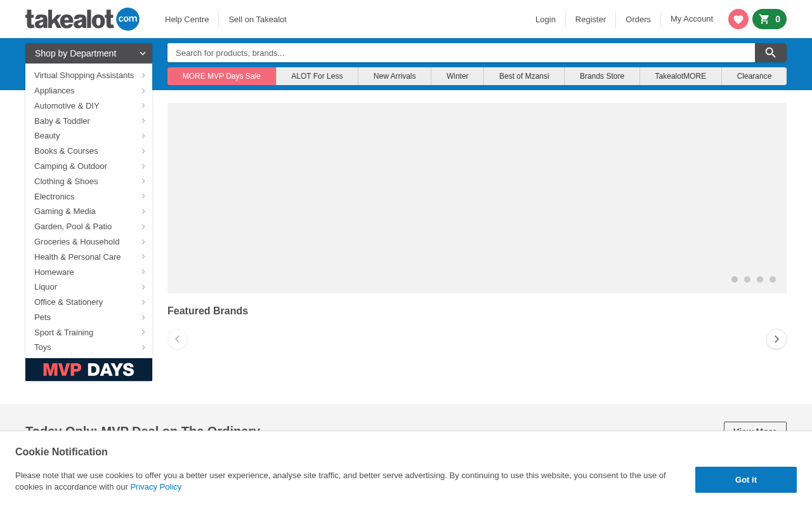812x508 pixels.
Task: Open the ALOT For Less tab
Action: (x=317, y=76)
